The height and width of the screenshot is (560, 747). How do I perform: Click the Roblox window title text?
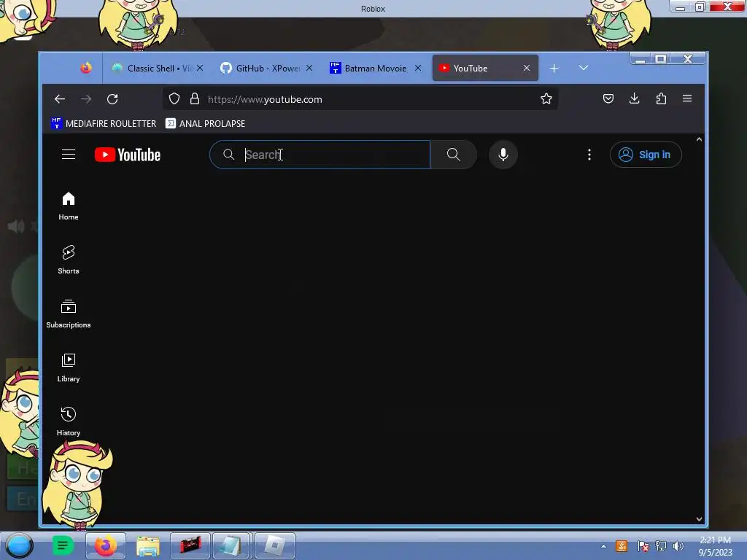click(373, 9)
